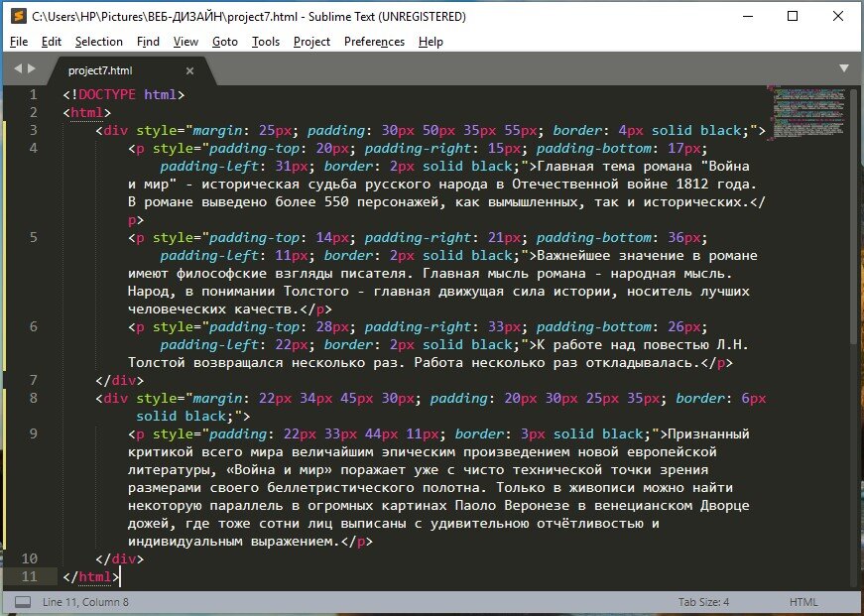Open the File menu
This screenshot has height=616, width=864.
pos(18,42)
